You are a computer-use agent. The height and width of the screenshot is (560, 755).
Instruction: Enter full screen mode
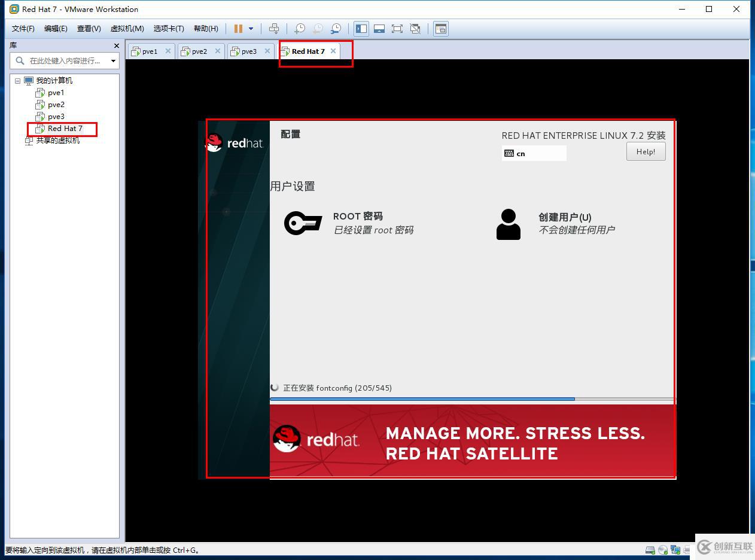(397, 29)
